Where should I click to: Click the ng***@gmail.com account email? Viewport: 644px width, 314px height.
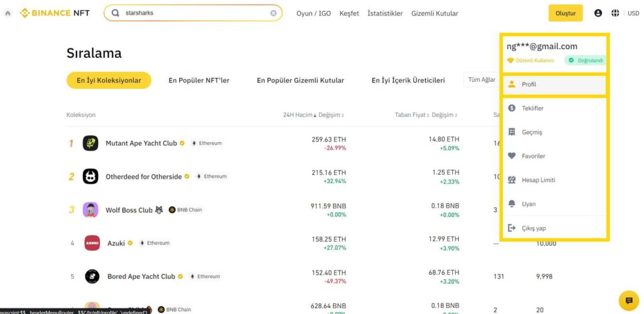point(541,46)
